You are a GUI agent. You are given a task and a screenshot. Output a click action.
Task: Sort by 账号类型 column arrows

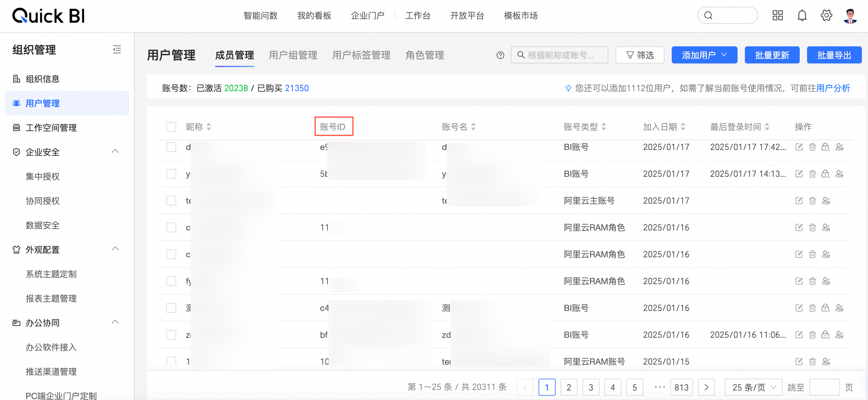click(604, 127)
